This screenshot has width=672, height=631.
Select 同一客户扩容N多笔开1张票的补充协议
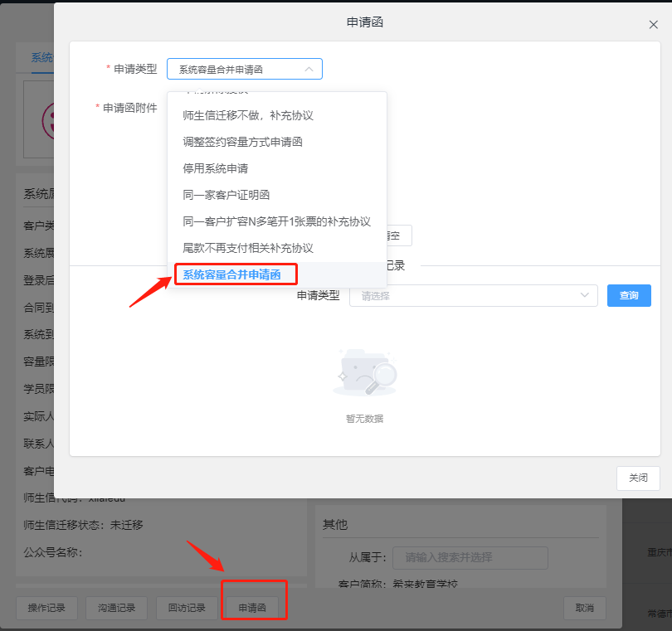click(x=276, y=222)
